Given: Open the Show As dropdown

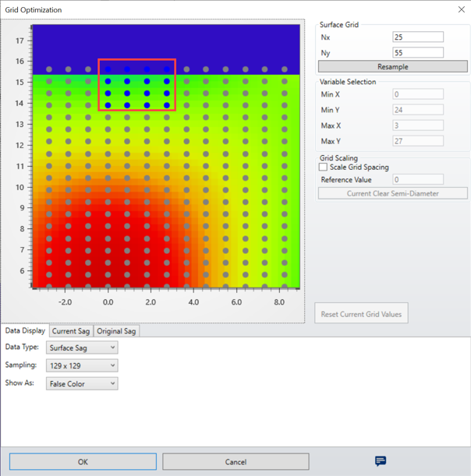Looking at the screenshot, I should (x=82, y=383).
